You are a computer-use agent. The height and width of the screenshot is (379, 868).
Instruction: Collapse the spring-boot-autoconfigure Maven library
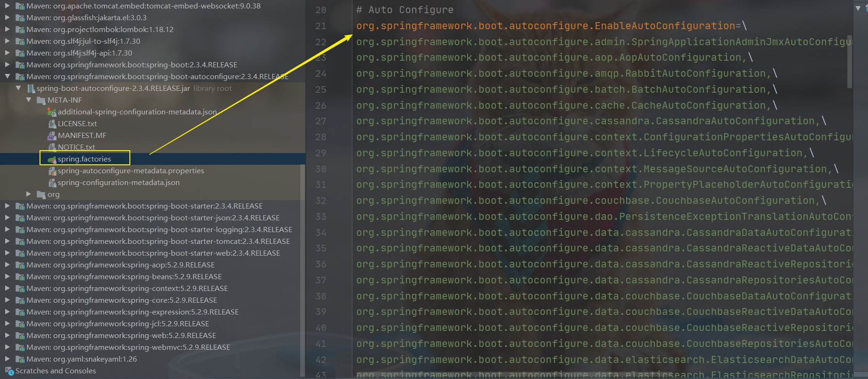click(x=7, y=77)
